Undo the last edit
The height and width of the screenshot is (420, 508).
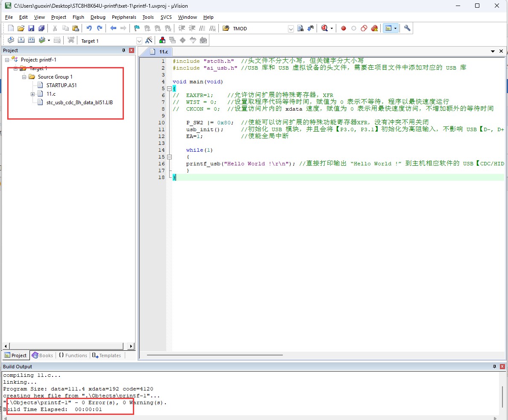click(x=89, y=28)
